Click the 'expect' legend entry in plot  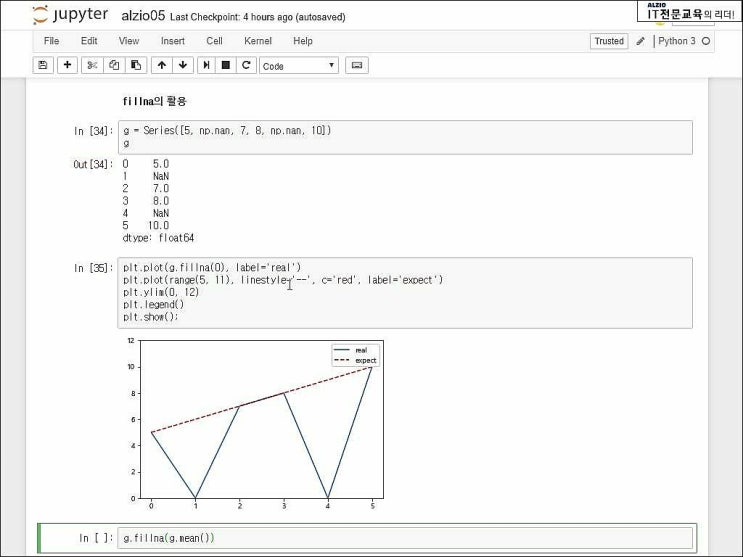(x=355, y=361)
